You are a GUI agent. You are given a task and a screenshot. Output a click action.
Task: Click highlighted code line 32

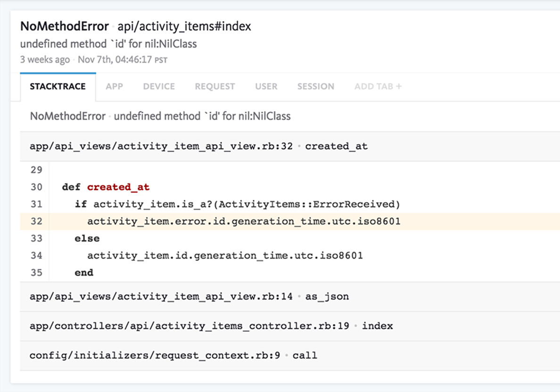(x=290, y=221)
